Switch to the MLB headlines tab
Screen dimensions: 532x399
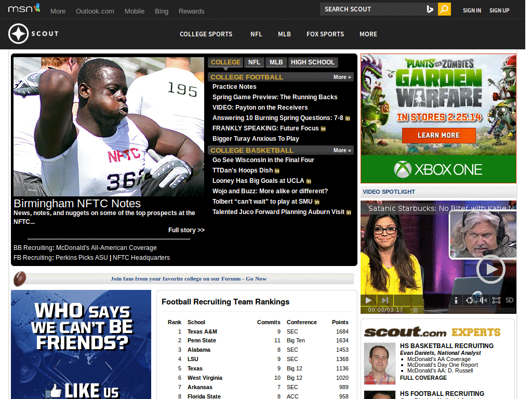pyautogui.click(x=276, y=62)
